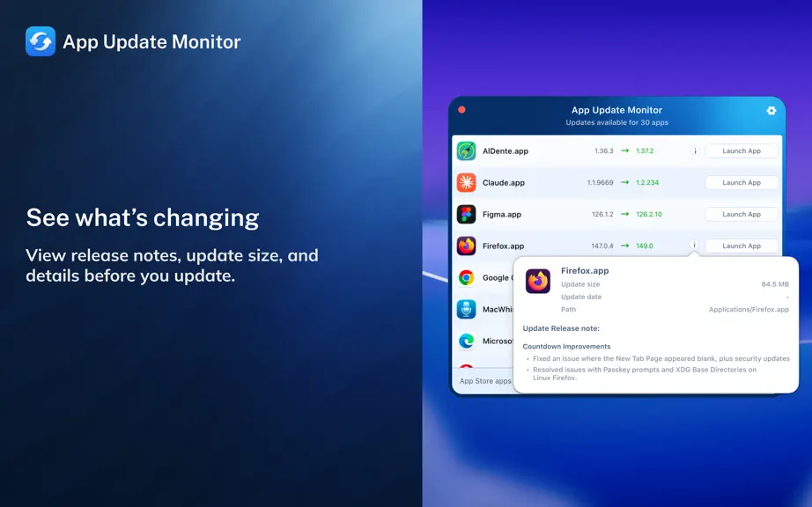Click new version 149.0 for Firefox
The width and height of the screenshot is (812, 507).
tap(644, 246)
